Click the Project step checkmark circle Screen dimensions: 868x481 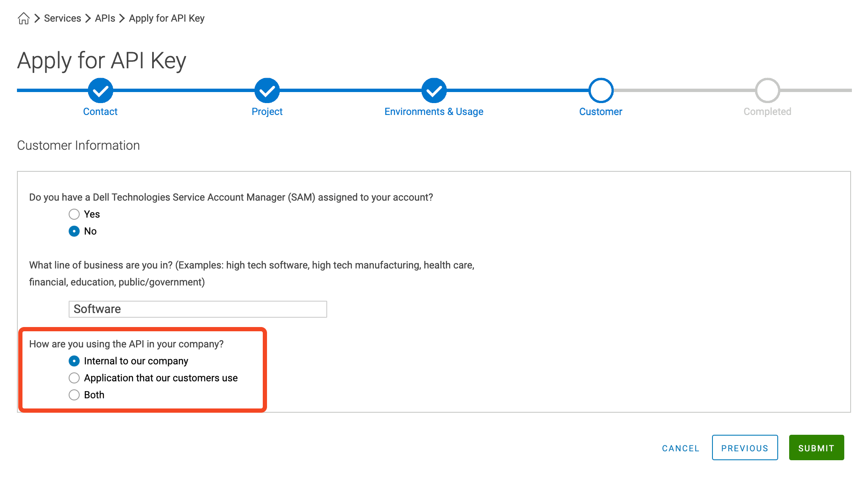pos(267,90)
